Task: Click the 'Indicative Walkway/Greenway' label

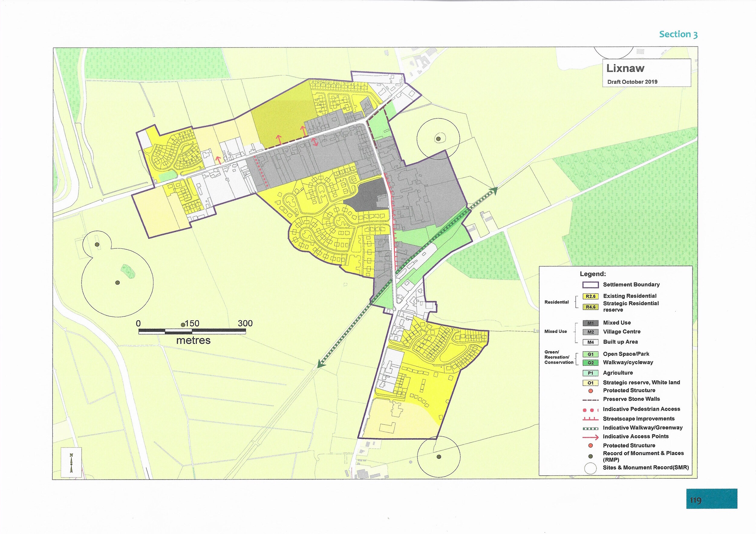Action: (x=643, y=428)
